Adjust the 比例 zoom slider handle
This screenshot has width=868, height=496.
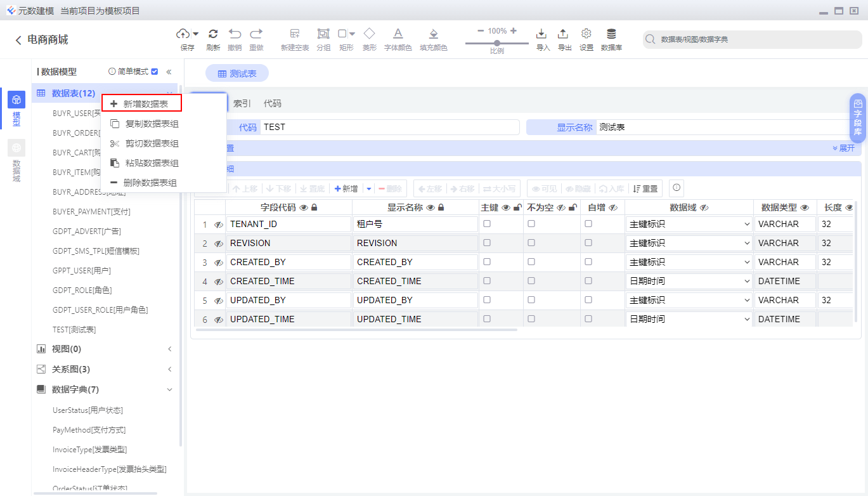point(497,43)
